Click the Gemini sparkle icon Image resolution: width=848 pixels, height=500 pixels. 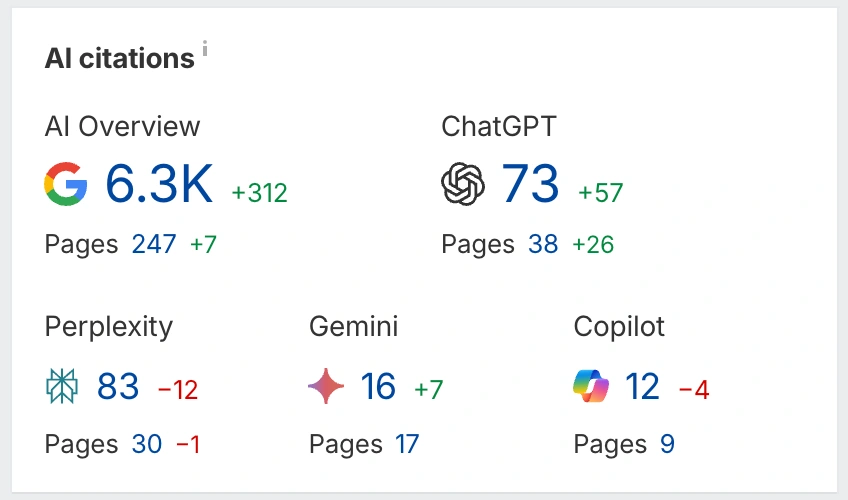click(327, 386)
